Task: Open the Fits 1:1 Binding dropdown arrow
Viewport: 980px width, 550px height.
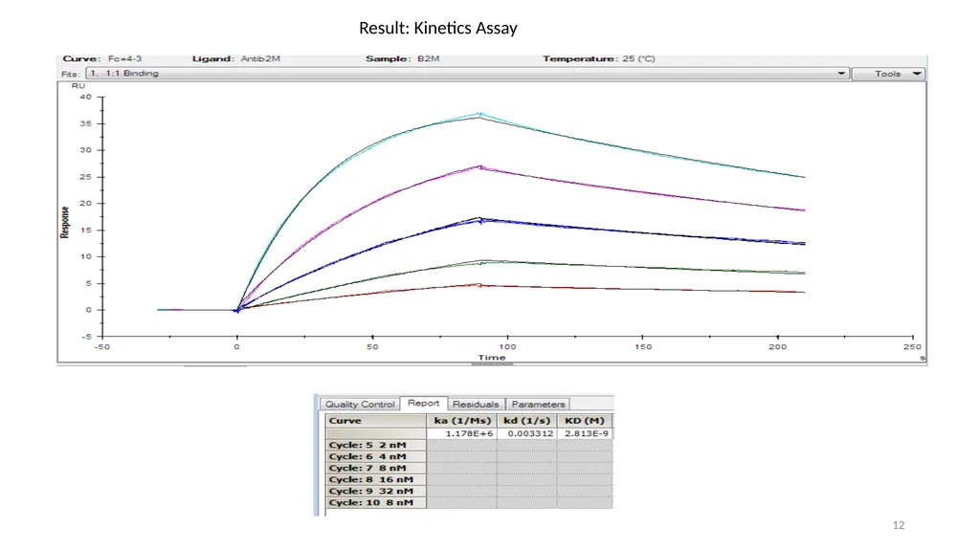Action: (x=841, y=74)
